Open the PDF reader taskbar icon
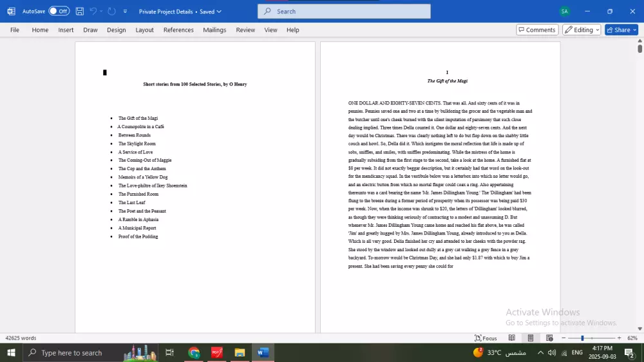This screenshot has height=362, width=644. point(217,352)
